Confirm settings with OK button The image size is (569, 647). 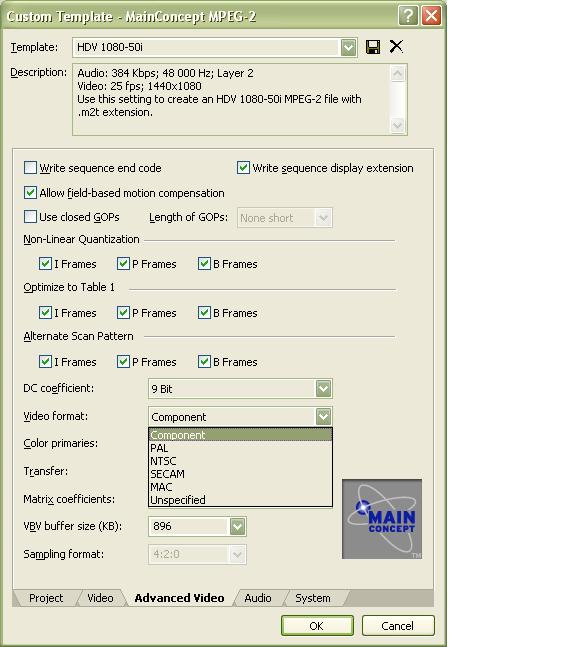pos(317,626)
